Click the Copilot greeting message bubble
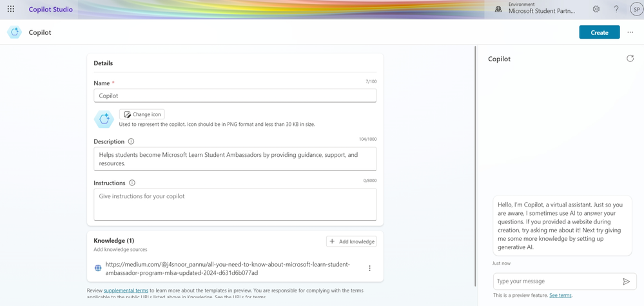 [562, 226]
